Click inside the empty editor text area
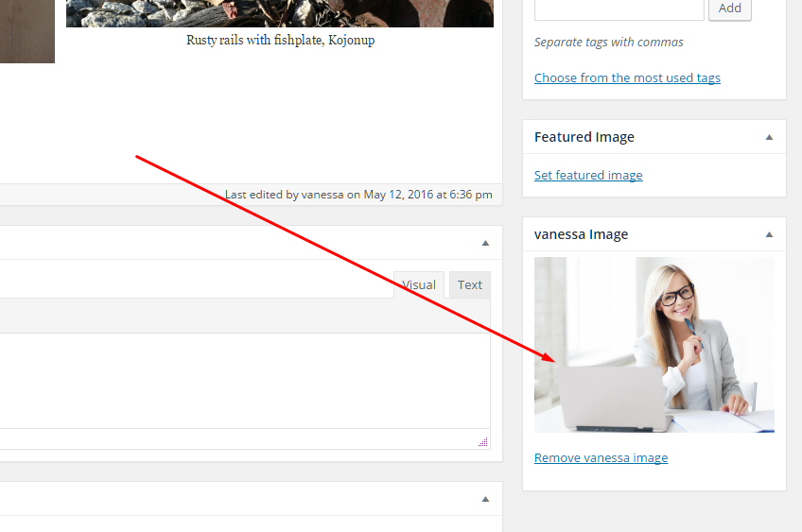The image size is (802, 532). pos(236,380)
